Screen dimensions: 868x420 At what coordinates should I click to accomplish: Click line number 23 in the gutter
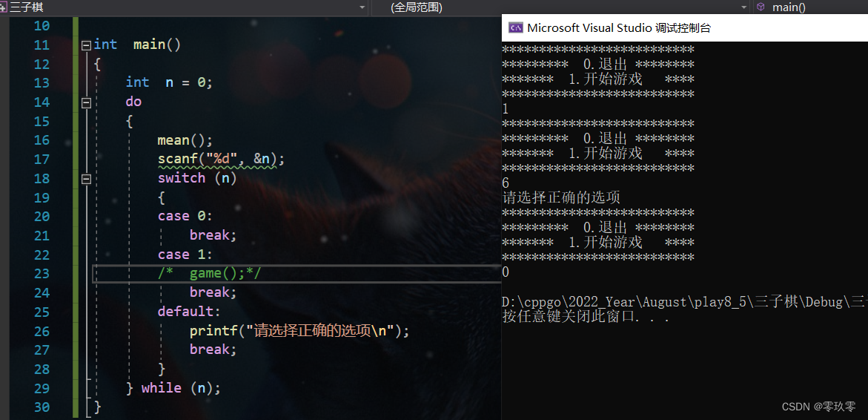point(41,274)
